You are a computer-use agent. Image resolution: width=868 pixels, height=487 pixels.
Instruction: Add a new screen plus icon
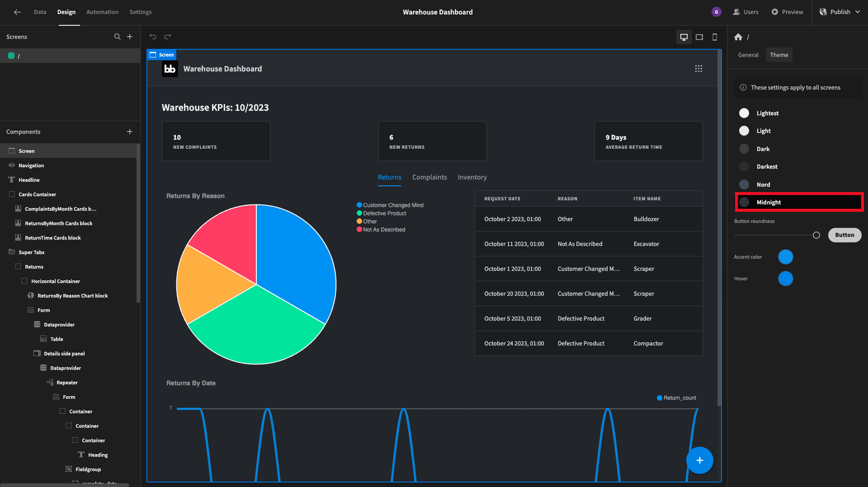click(x=130, y=37)
